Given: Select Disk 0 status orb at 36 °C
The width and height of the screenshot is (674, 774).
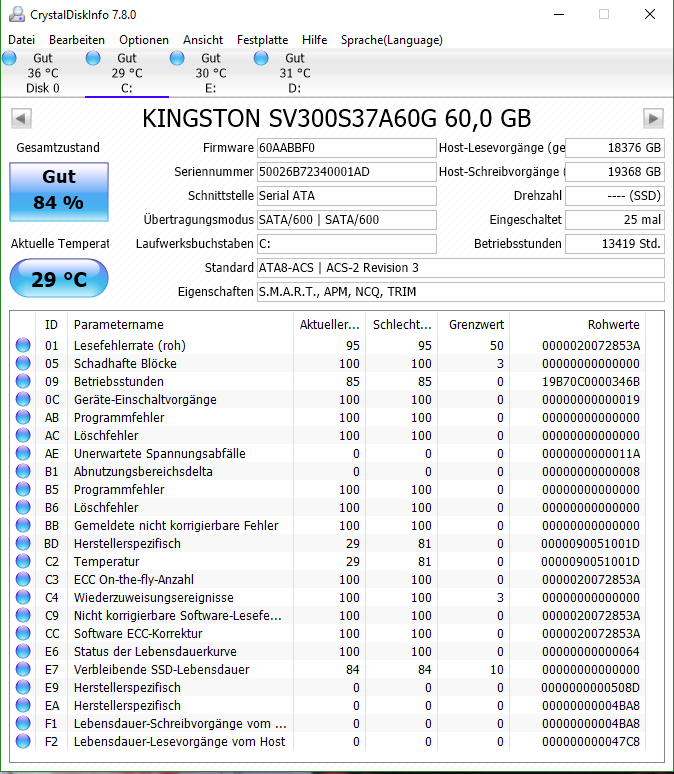Looking at the screenshot, I should point(9,58).
